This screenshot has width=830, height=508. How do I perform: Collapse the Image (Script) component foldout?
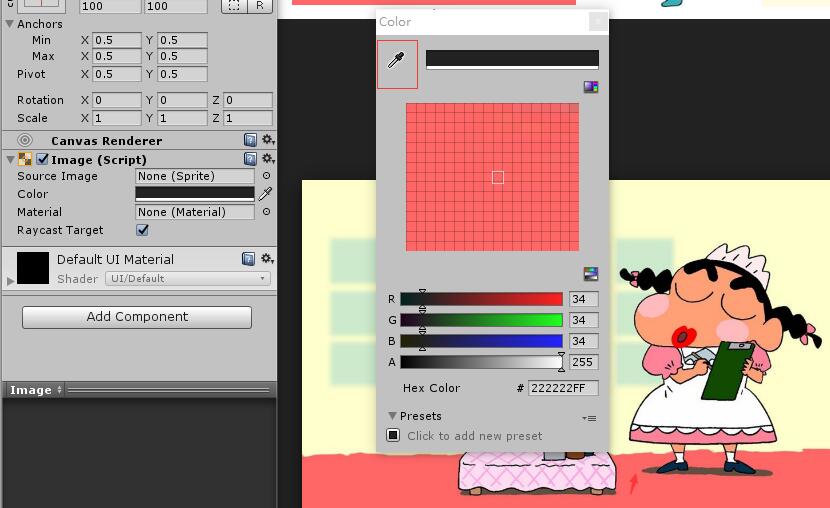pos(10,159)
